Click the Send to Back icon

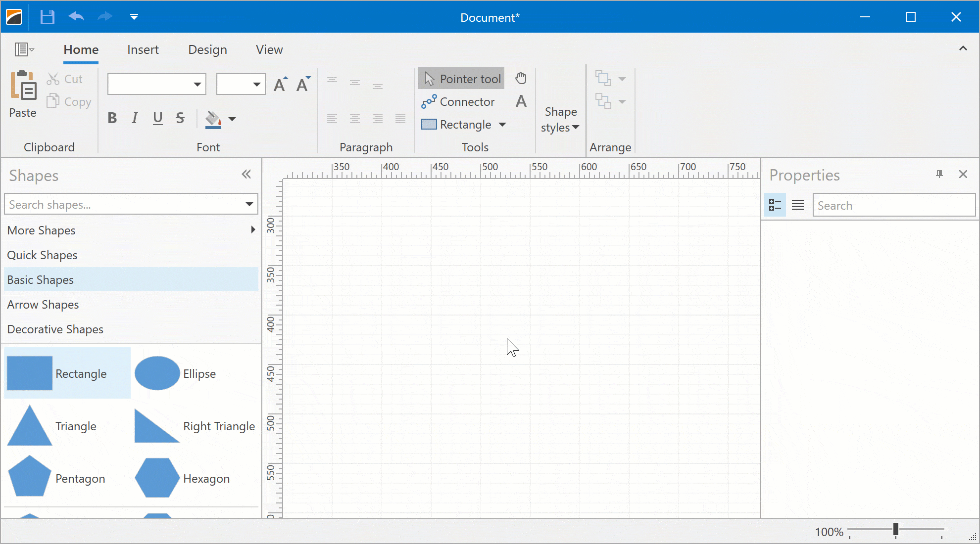[604, 101]
